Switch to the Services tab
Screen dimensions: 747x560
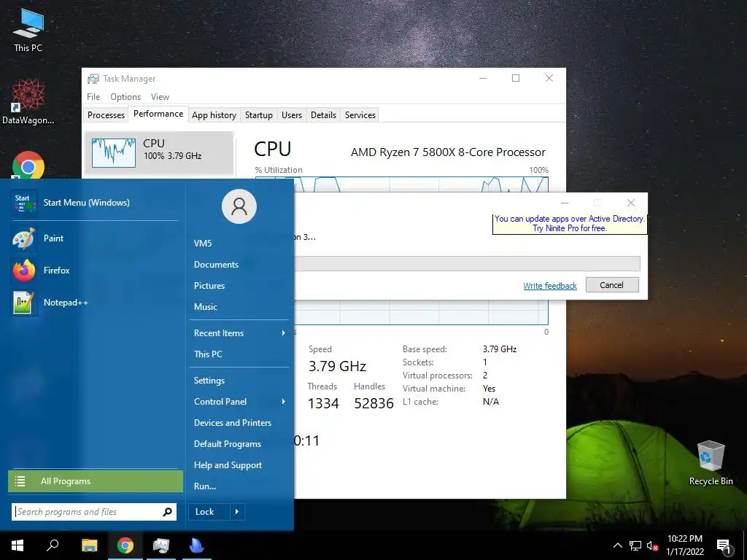point(360,115)
